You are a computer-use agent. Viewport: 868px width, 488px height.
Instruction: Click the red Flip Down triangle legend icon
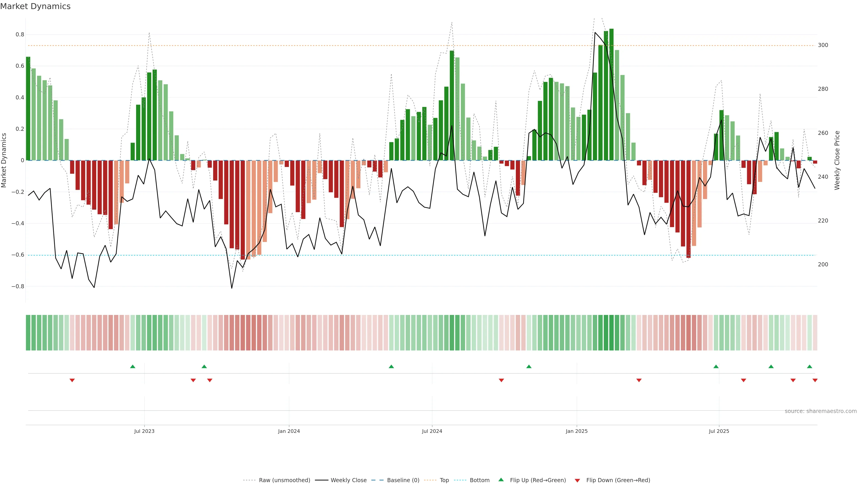pos(577,480)
